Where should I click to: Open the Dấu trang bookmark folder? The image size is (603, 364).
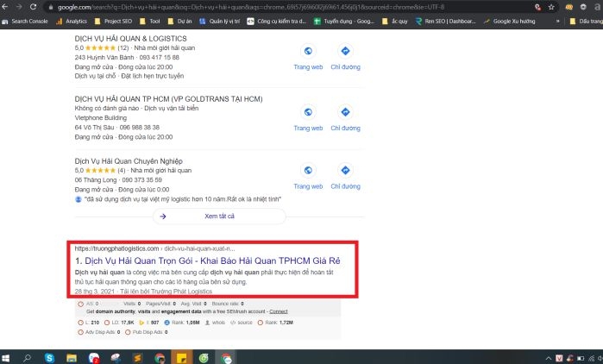coord(586,22)
